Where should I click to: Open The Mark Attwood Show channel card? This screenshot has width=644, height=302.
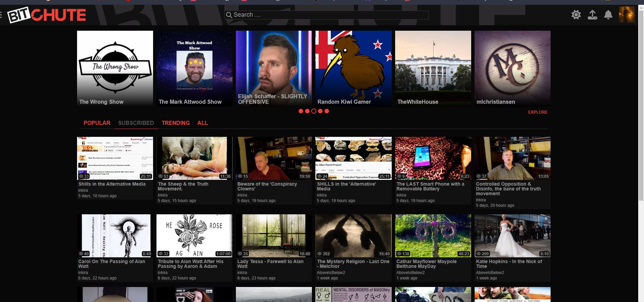tap(194, 69)
